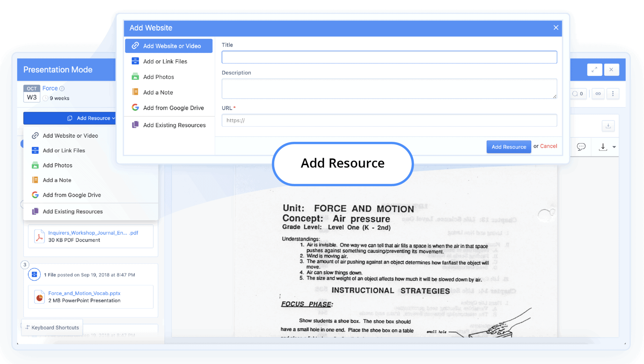Click the boxed download icon

click(608, 126)
